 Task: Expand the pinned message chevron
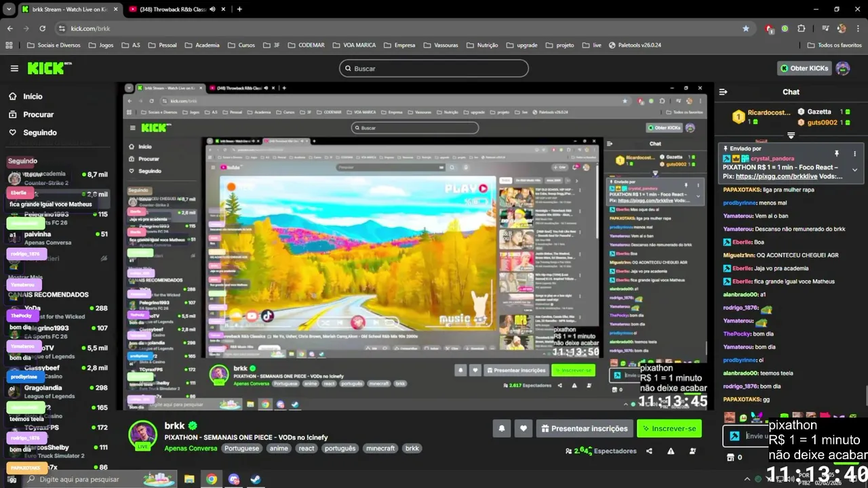click(x=854, y=170)
